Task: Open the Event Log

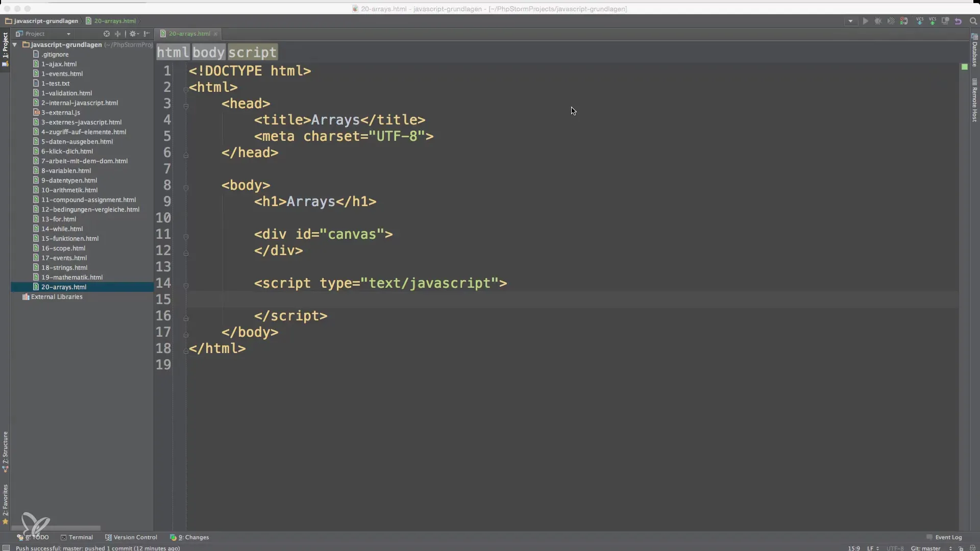Action: click(x=944, y=537)
